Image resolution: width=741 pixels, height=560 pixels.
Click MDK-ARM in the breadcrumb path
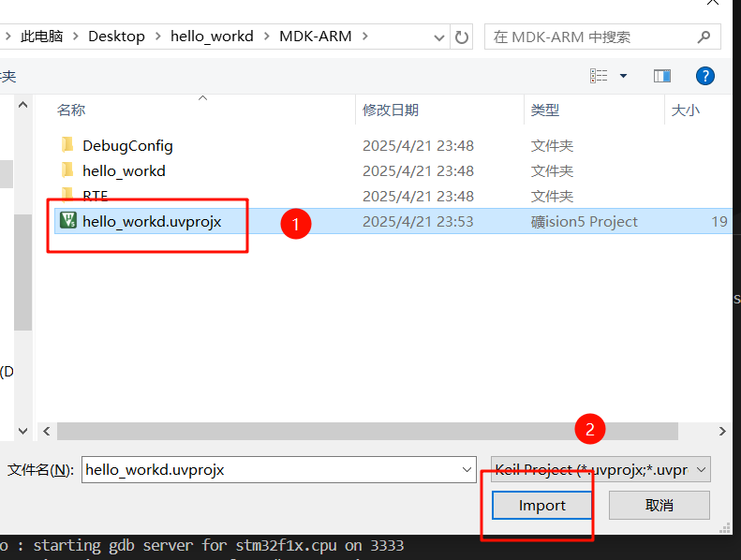pos(315,37)
